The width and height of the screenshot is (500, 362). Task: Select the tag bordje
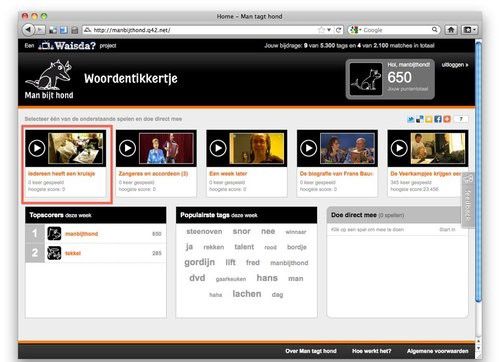click(x=297, y=247)
